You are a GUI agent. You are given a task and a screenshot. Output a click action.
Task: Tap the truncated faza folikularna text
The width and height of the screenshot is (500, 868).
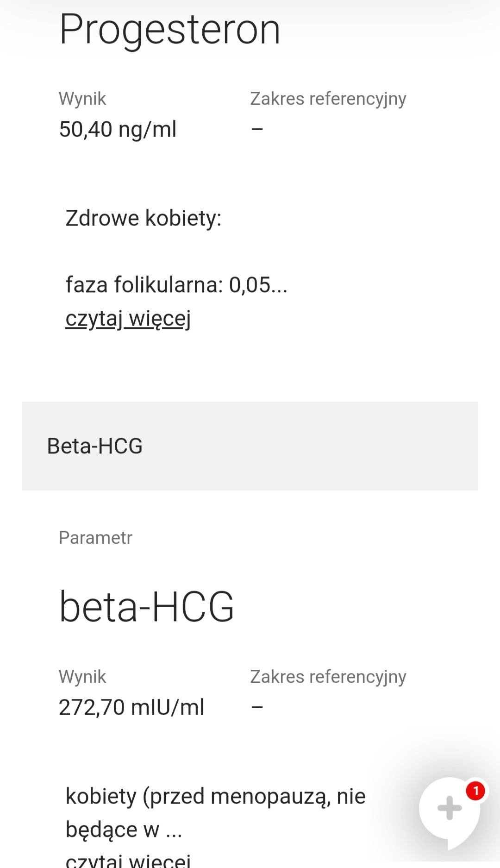[x=176, y=285]
